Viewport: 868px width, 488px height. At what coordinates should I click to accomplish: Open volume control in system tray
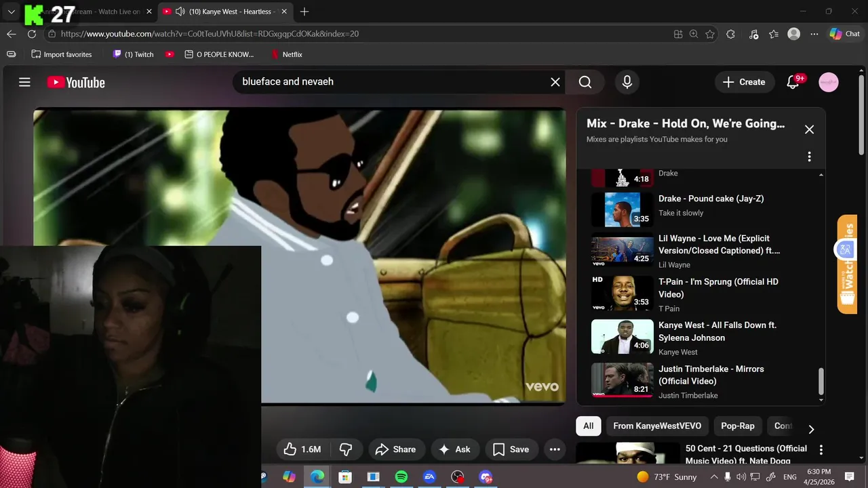(x=741, y=477)
